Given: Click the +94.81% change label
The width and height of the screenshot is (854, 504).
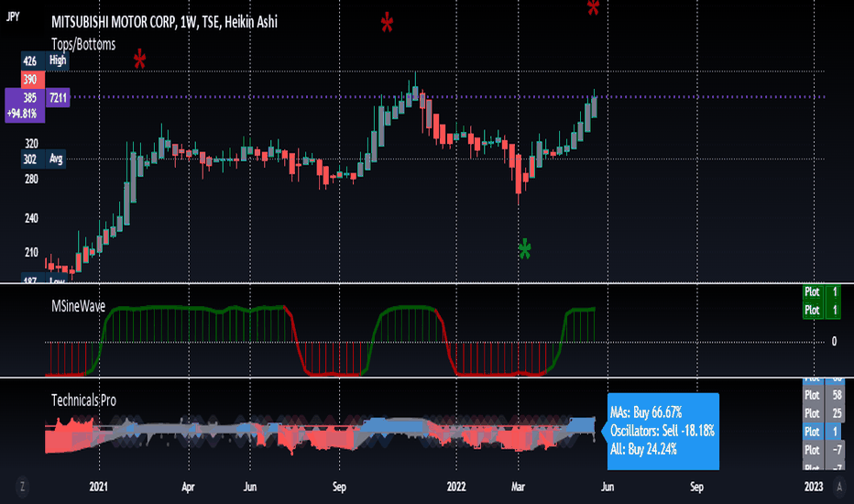Looking at the screenshot, I should [x=22, y=114].
